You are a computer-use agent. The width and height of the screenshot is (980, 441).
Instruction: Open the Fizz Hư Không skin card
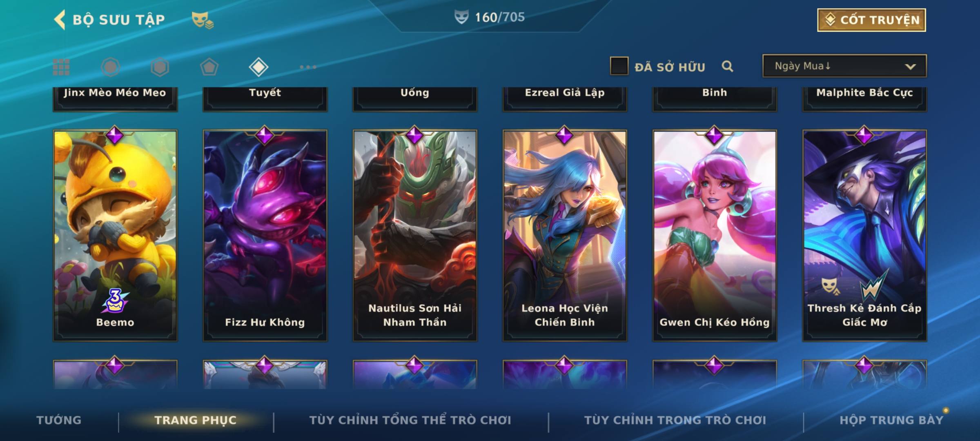tap(265, 235)
